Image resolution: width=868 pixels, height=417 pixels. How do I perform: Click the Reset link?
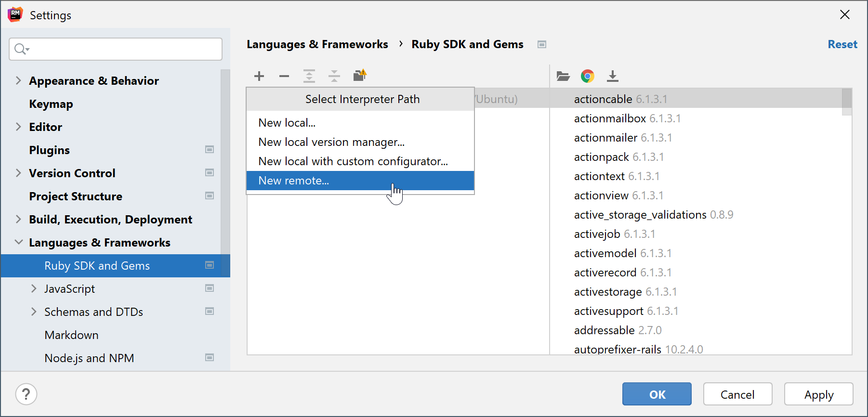842,44
